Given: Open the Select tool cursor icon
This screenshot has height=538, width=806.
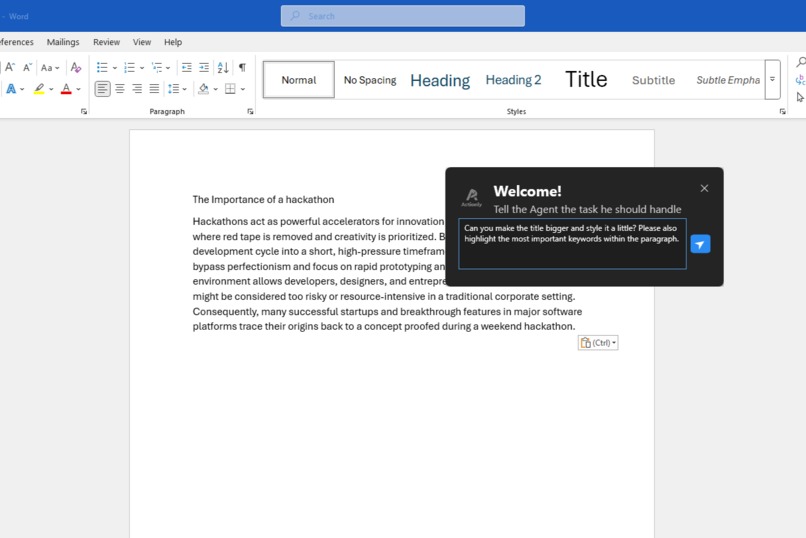Looking at the screenshot, I should (800, 97).
